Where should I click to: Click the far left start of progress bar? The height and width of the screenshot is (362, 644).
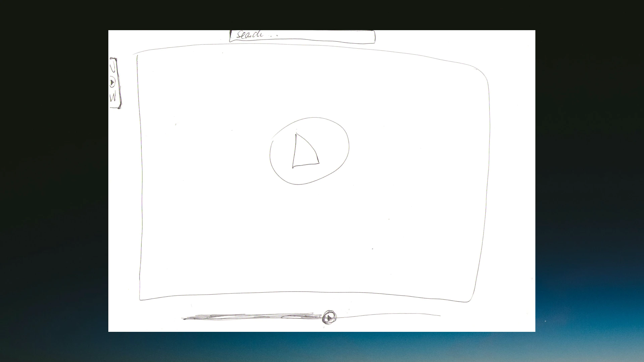click(x=184, y=318)
